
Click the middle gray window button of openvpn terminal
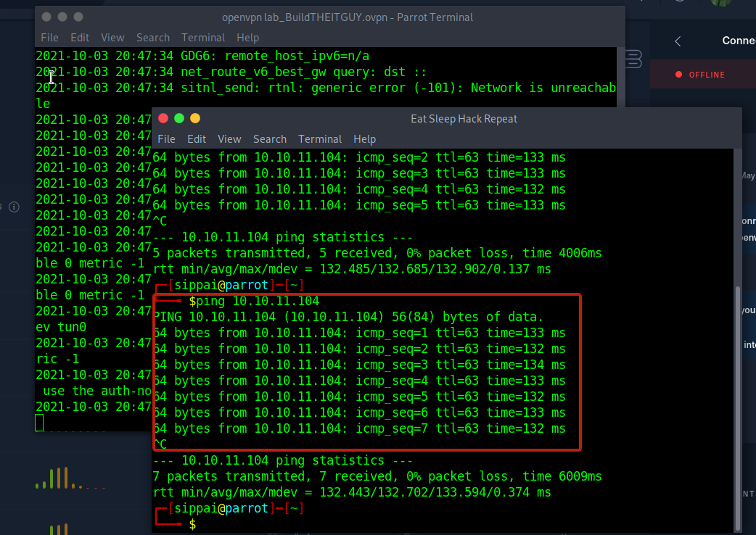(x=62, y=17)
